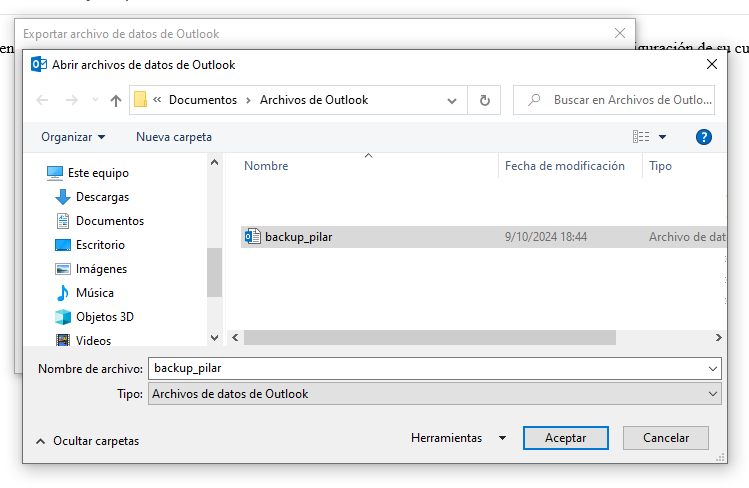749x488 pixels.
Task: Open the blue Help icon
Action: click(704, 137)
